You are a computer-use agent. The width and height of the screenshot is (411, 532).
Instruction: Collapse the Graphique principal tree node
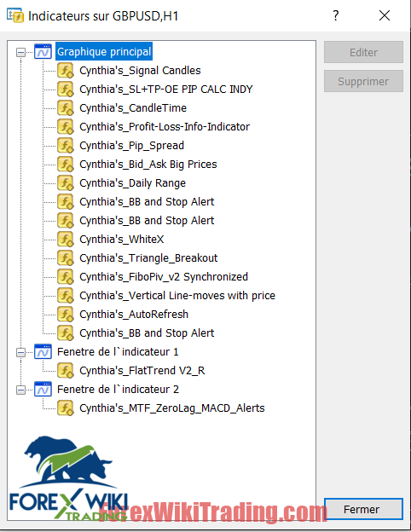(20, 52)
